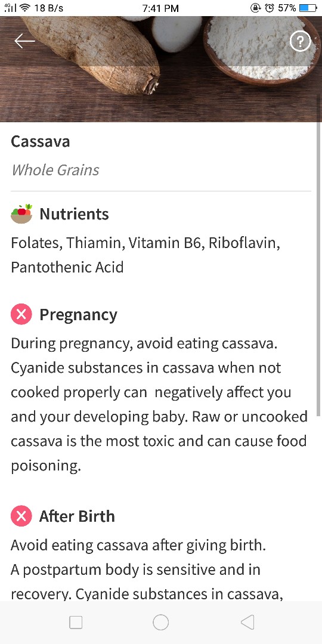Click the red X icon beside Pregnancy
Viewport: 322px width, 644px height.
coord(21,315)
